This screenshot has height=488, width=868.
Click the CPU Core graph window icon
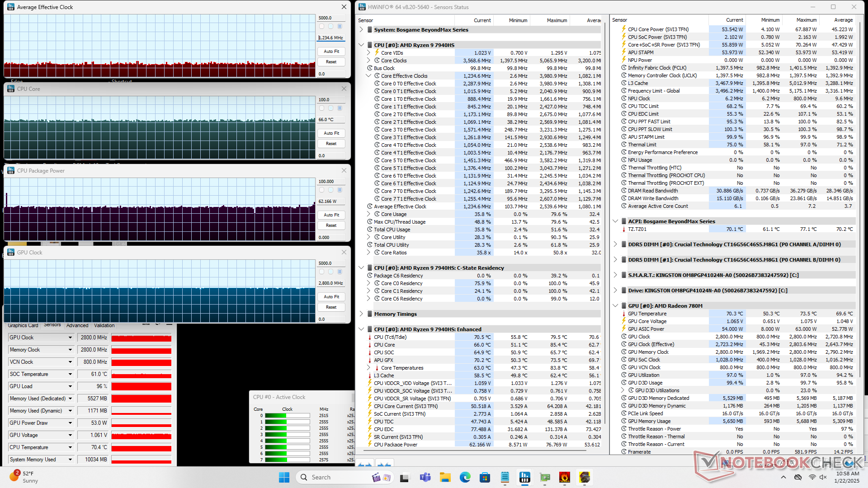click(x=11, y=89)
